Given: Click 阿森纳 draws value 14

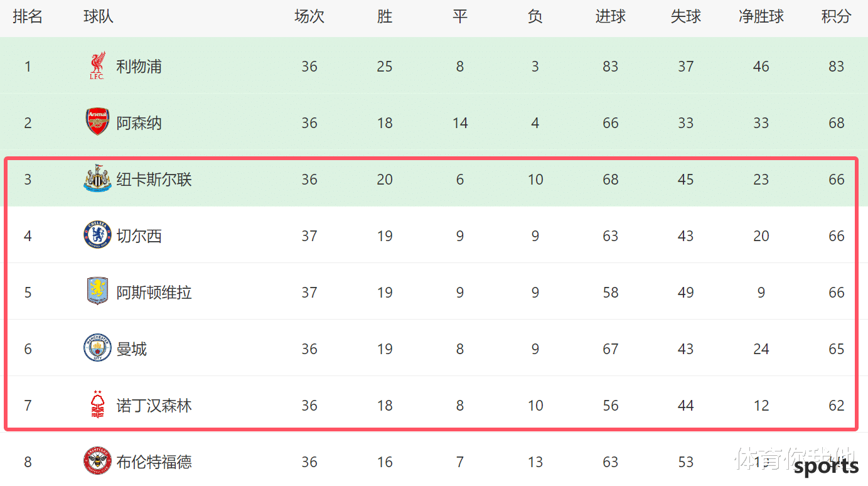Looking at the screenshot, I should [460, 123].
